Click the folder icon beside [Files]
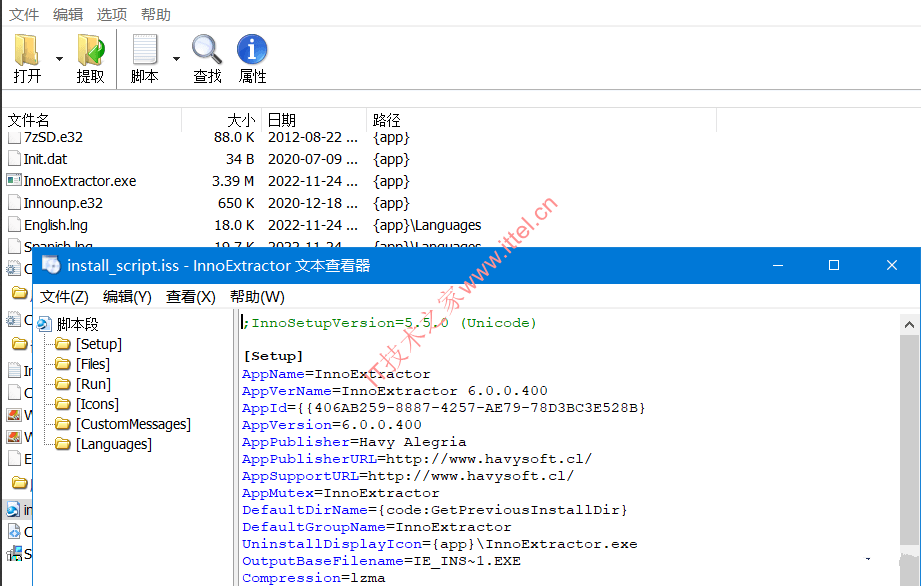The height and width of the screenshot is (586, 921). 63,364
